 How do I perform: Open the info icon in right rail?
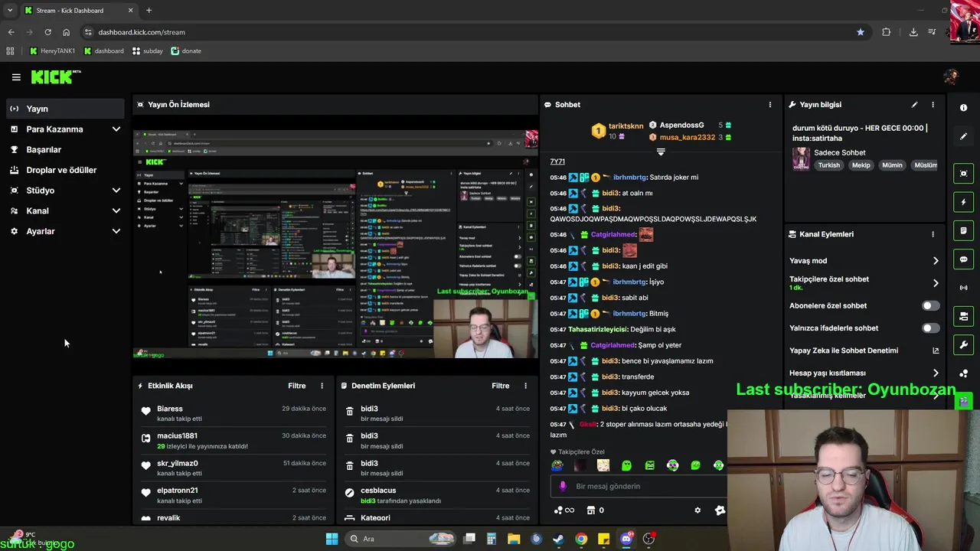coord(963,108)
